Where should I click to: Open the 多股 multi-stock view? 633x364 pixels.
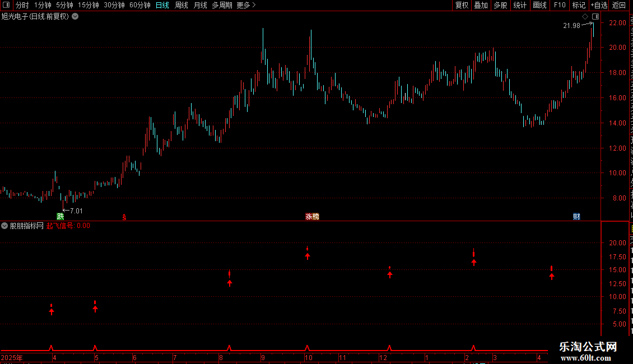[x=500, y=5]
